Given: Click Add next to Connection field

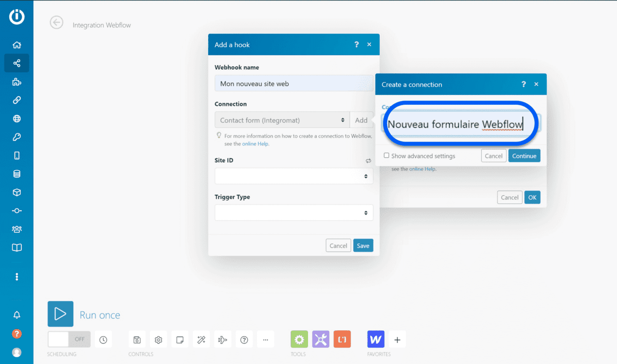Looking at the screenshot, I should (x=362, y=120).
